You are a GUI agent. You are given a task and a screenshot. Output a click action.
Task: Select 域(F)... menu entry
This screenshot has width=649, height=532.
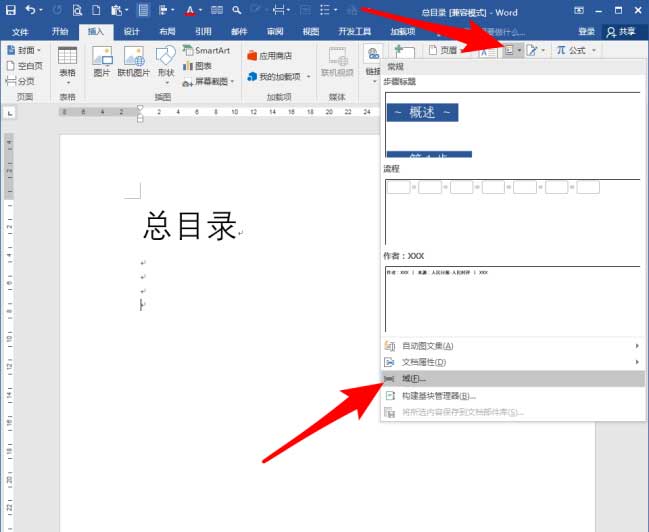pos(512,378)
